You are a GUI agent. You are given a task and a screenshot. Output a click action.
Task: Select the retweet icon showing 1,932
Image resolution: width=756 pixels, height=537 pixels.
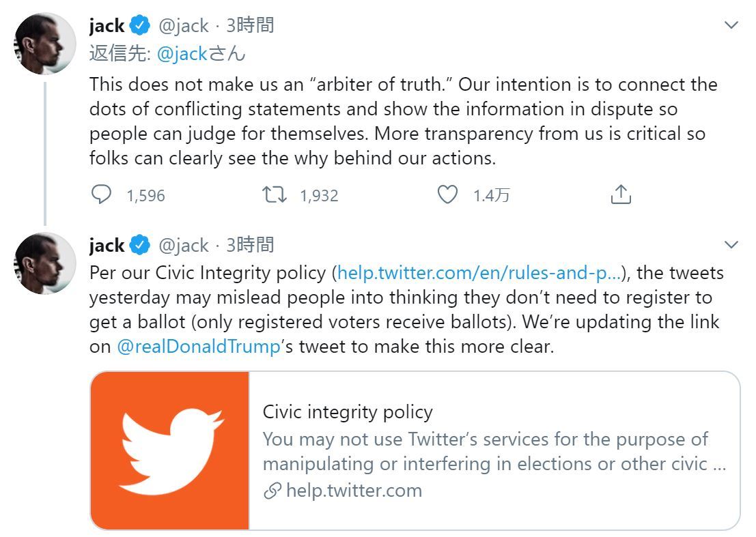275,194
